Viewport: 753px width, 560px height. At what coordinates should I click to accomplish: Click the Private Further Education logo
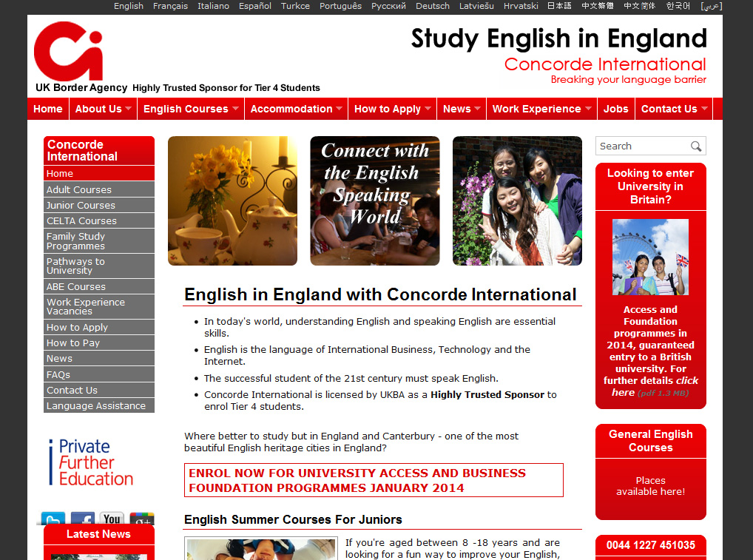(91, 462)
